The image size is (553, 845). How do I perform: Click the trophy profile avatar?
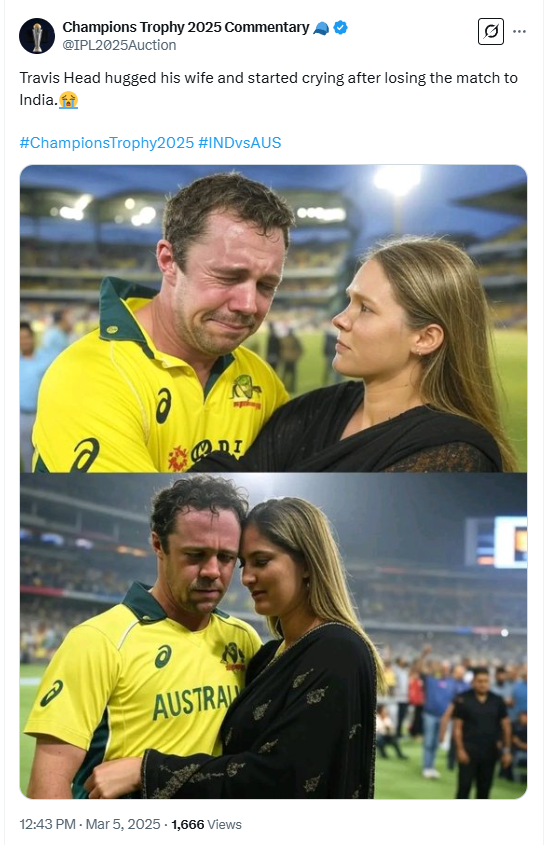coord(37,36)
